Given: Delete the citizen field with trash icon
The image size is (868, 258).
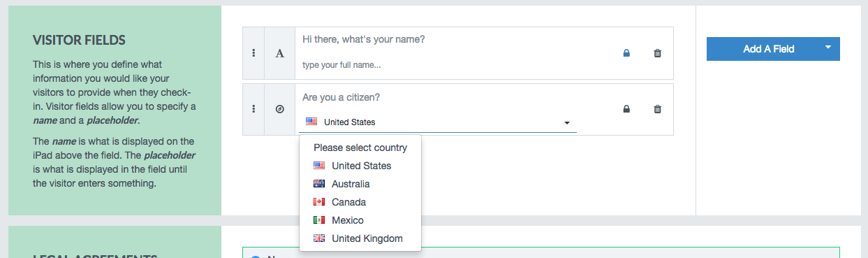Looking at the screenshot, I should [x=657, y=109].
